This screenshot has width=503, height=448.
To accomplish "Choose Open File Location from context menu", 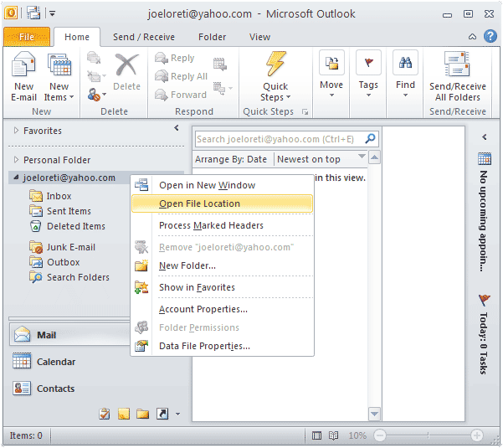I will coord(199,203).
